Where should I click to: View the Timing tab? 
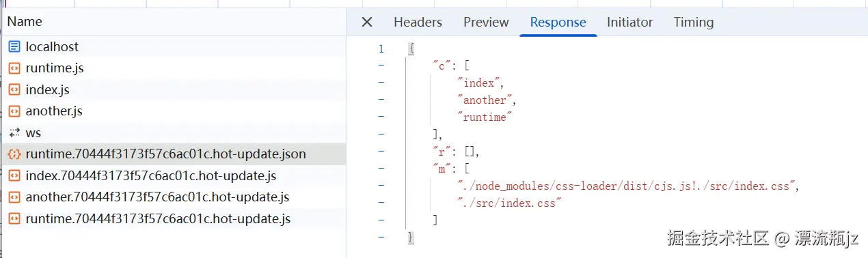tap(693, 22)
